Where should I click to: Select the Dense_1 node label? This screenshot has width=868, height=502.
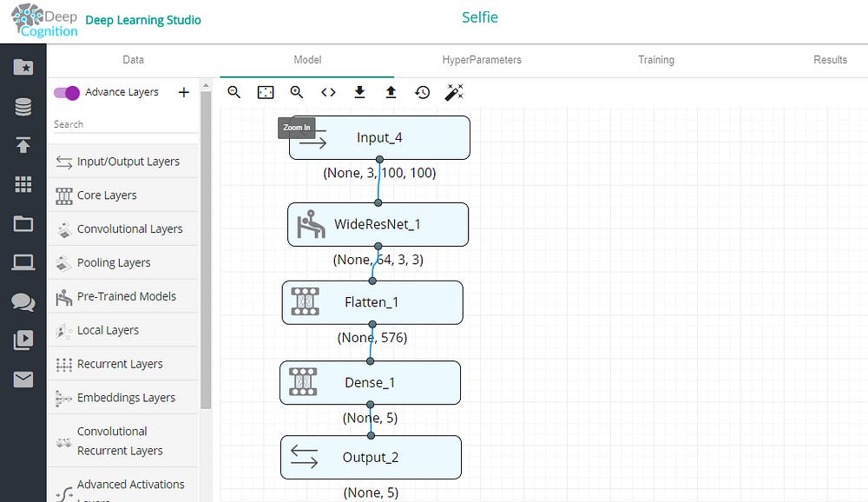point(370,382)
